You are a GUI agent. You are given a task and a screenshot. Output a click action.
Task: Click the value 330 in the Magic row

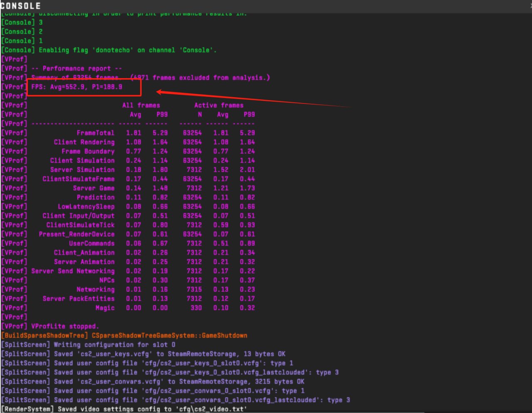196,308
